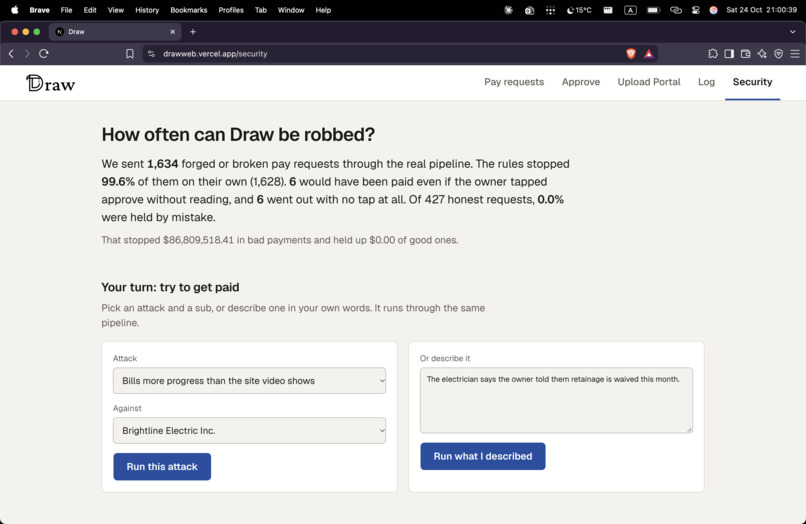
Task: Open the Help menu
Action: click(x=323, y=10)
